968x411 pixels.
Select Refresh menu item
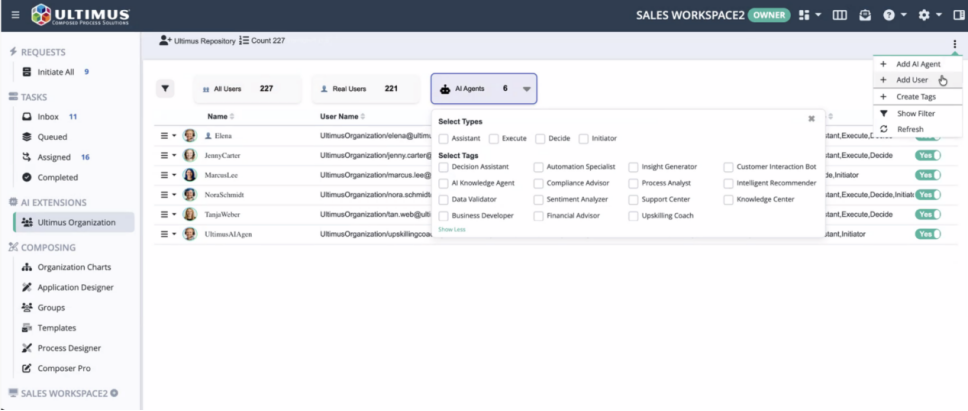[917, 130]
